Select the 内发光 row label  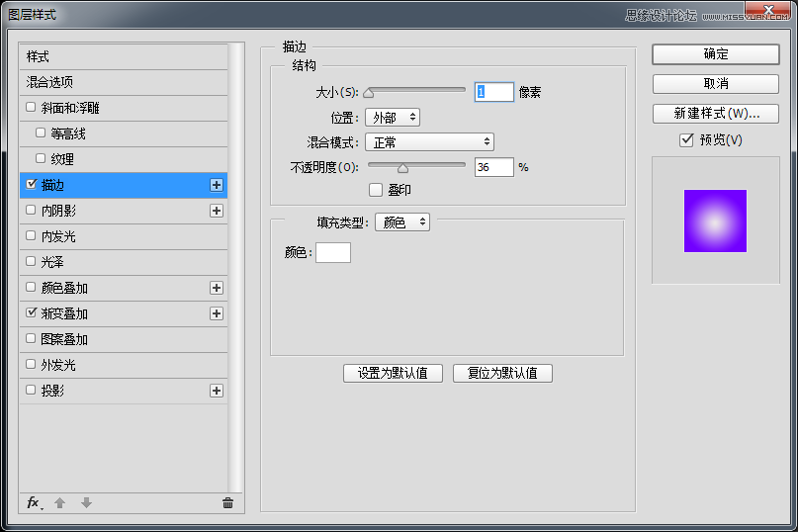coord(58,236)
